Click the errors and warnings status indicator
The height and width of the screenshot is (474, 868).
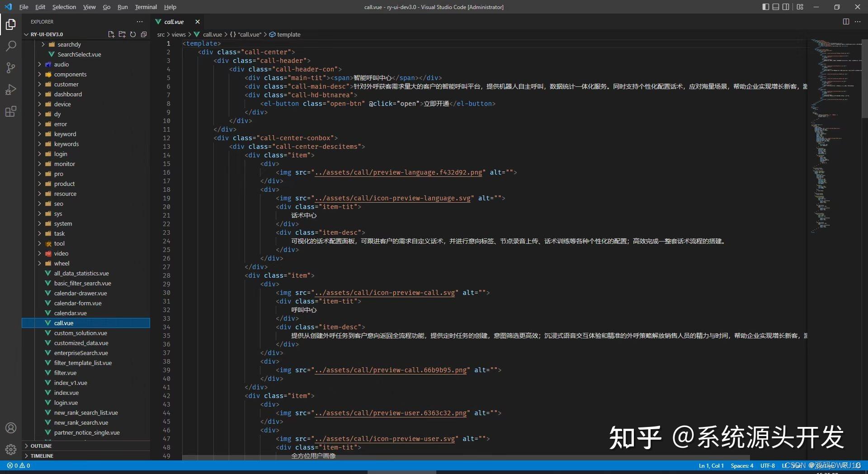tap(19, 465)
